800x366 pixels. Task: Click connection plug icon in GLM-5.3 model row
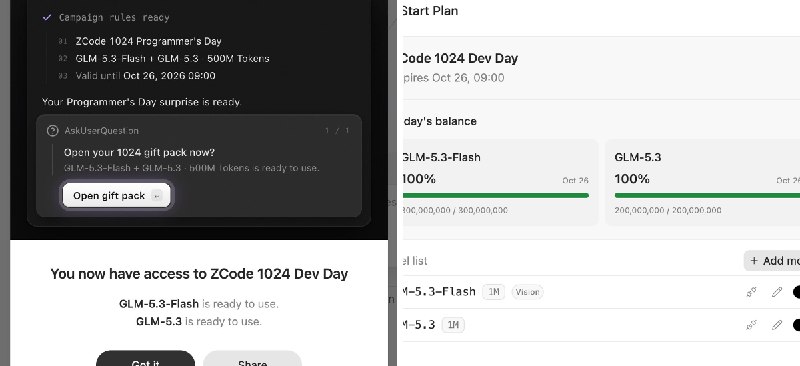click(751, 325)
